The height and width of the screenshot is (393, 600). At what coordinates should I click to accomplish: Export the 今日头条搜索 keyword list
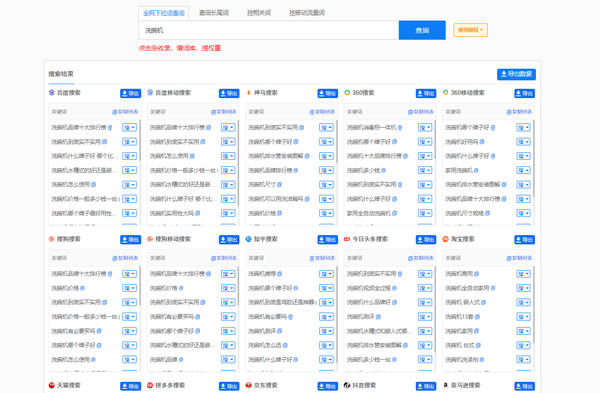(426, 240)
